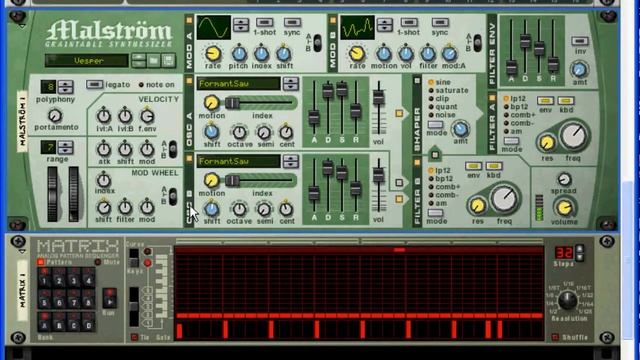Step the Osc B FormantSaw waveform selector

point(291,161)
